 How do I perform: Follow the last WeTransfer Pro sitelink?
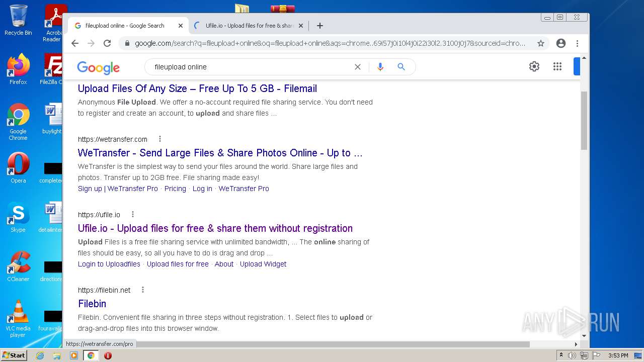click(244, 189)
